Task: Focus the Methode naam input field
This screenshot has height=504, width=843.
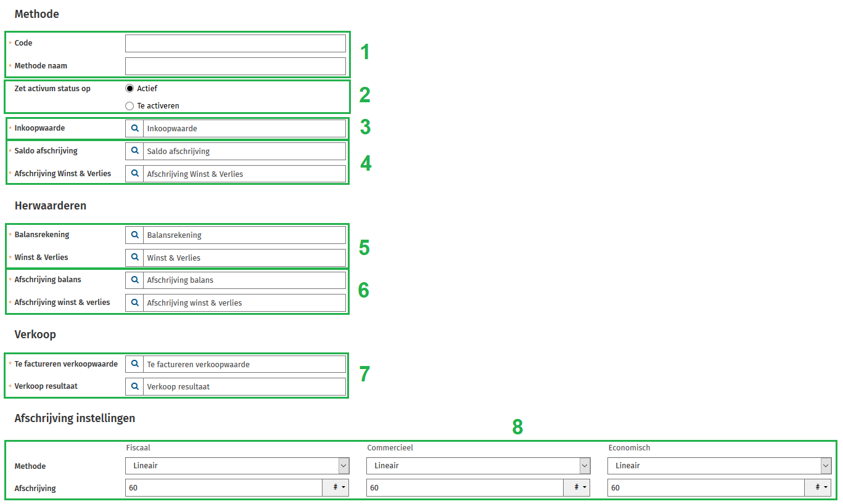Action: point(235,66)
